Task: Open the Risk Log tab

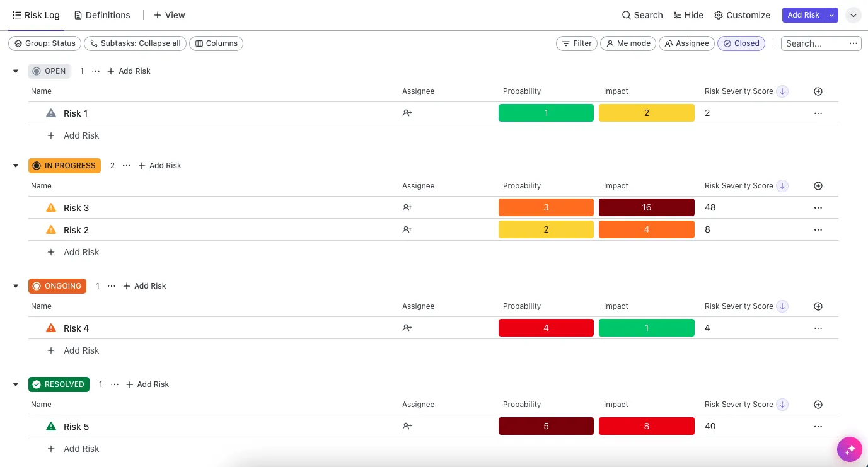Action: 36,15
